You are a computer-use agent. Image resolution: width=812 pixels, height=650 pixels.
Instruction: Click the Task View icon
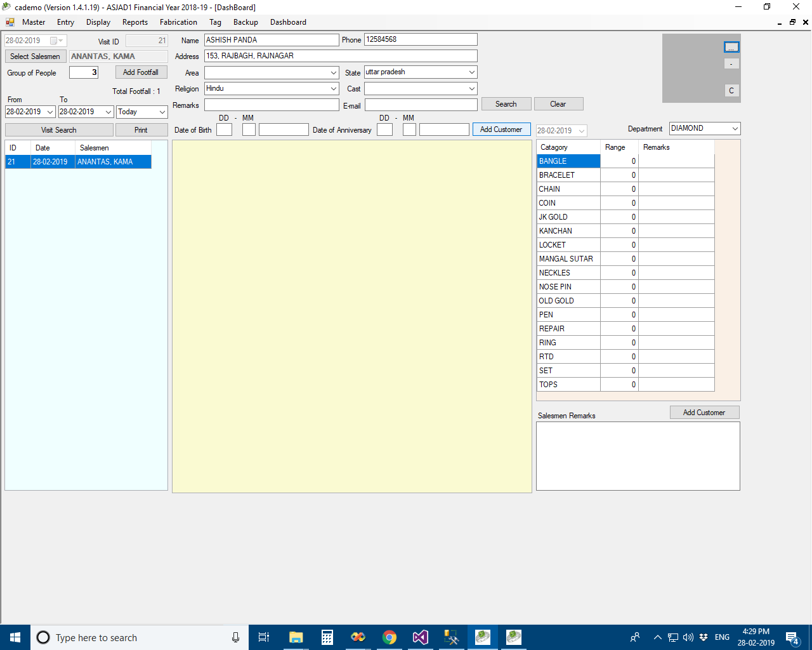(264, 637)
